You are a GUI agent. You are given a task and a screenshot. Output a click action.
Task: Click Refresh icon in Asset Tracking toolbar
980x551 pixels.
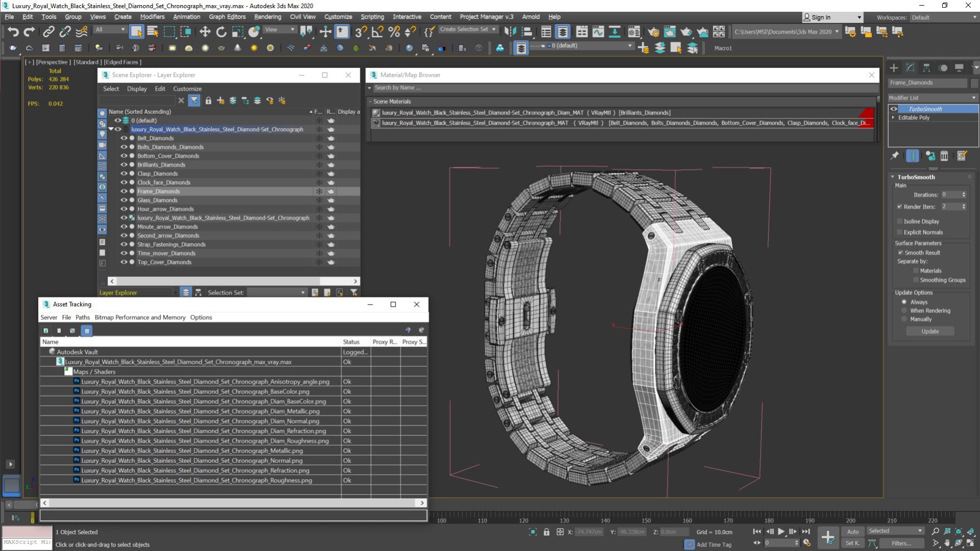coord(46,331)
